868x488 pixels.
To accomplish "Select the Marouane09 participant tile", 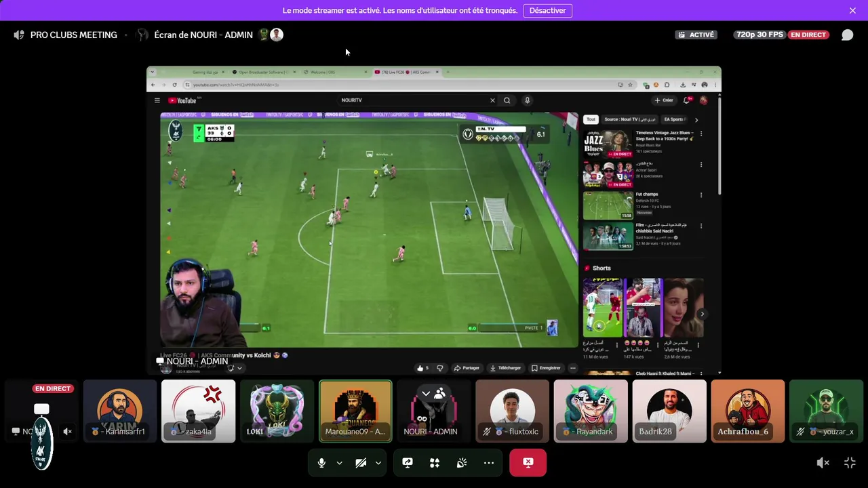I will pos(355,411).
